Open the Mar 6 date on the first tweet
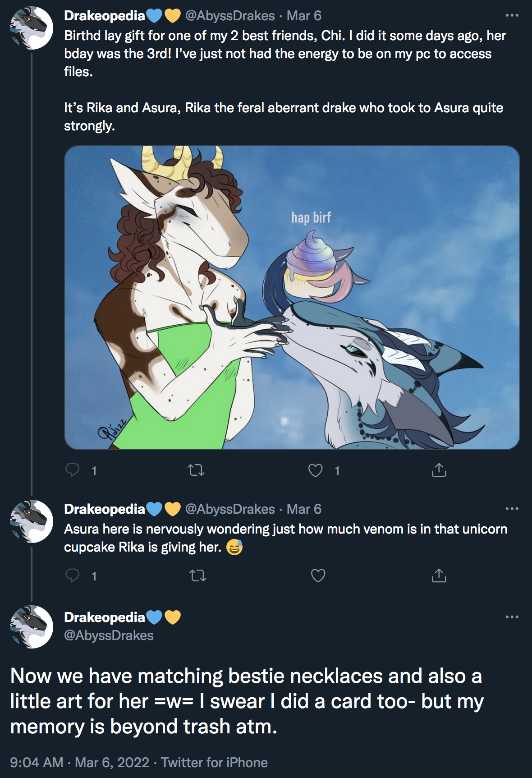532x778 pixels. pyautogui.click(x=304, y=16)
